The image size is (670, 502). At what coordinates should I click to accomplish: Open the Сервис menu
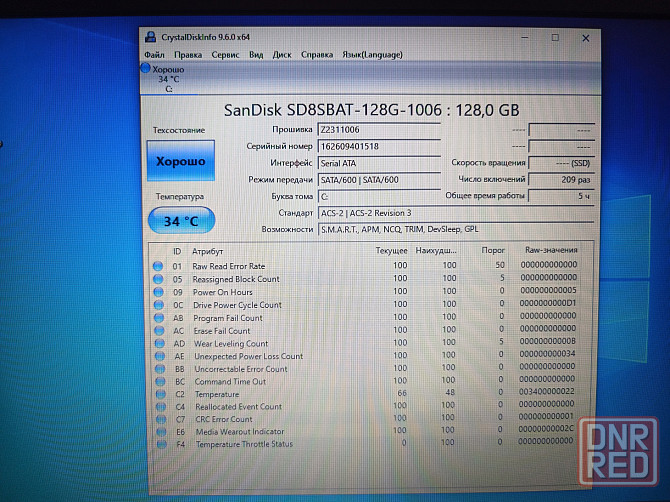(225, 55)
